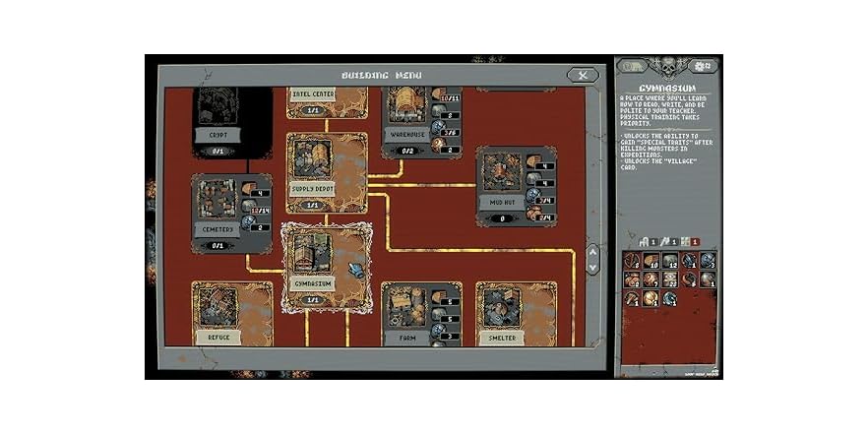Image resolution: width=868 pixels, height=434 pixels.
Task: Switch to the red highlighted inventory tab
Action: [x=691, y=242]
